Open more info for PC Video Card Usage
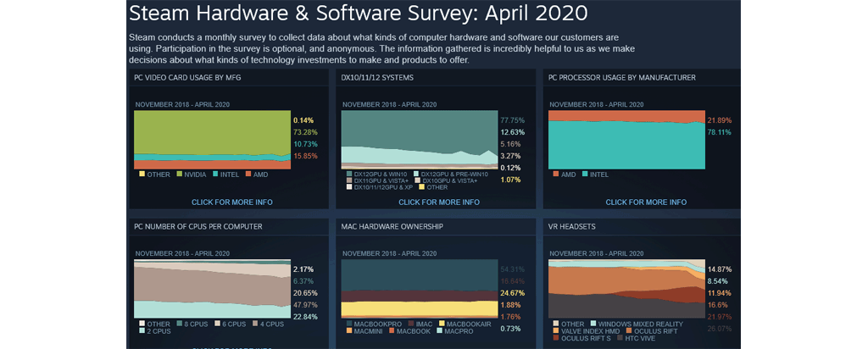868x349 pixels. 232,202
